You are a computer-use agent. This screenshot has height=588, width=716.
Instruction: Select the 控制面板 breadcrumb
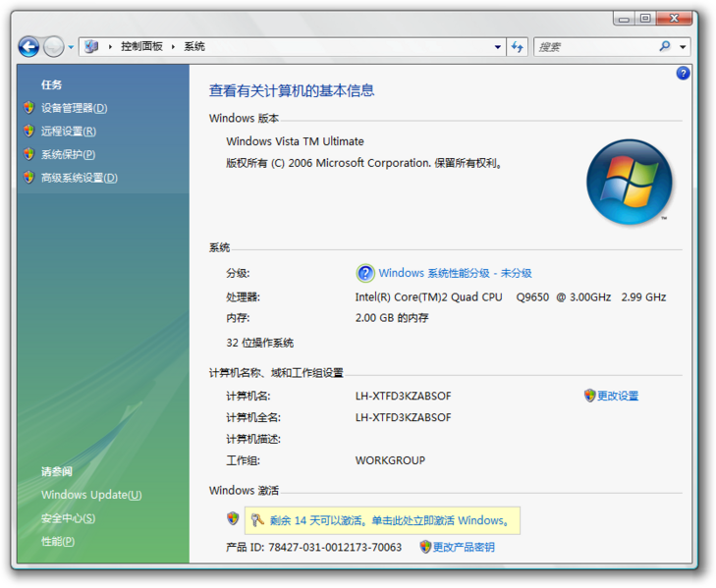click(x=141, y=46)
